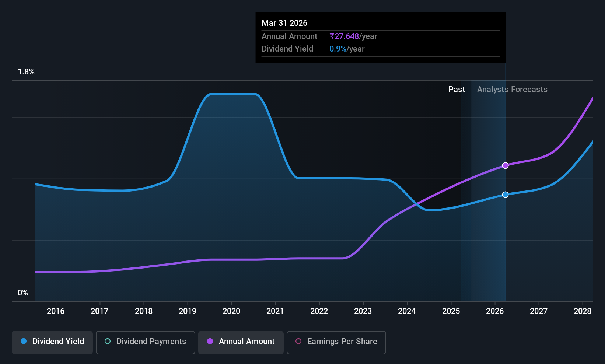Select the purple data point marker at 2026
The image size is (605, 364).
pyautogui.click(x=506, y=165)
